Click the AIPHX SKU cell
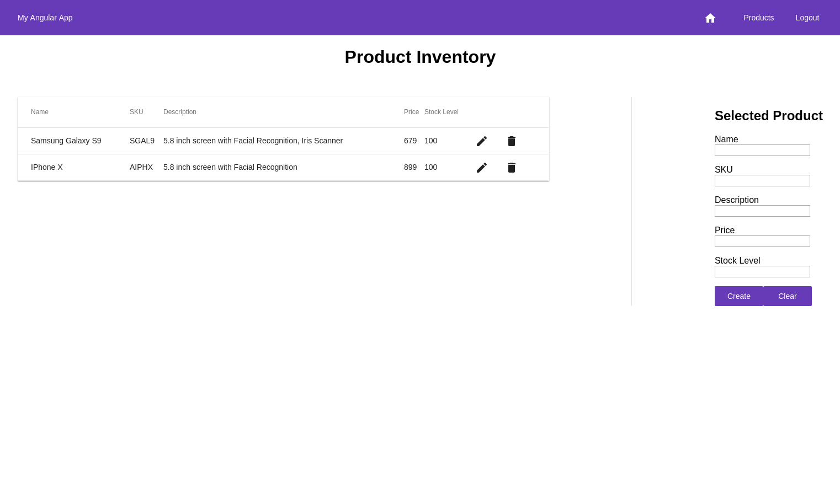The width and height of the screenshot is (840, 504). (x=141, y=167)
